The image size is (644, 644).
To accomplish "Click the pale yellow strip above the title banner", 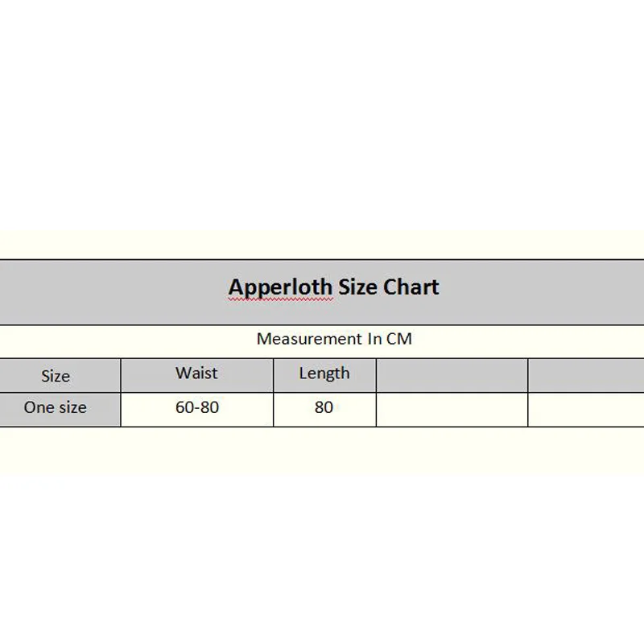I will click(x=322, y=245).
